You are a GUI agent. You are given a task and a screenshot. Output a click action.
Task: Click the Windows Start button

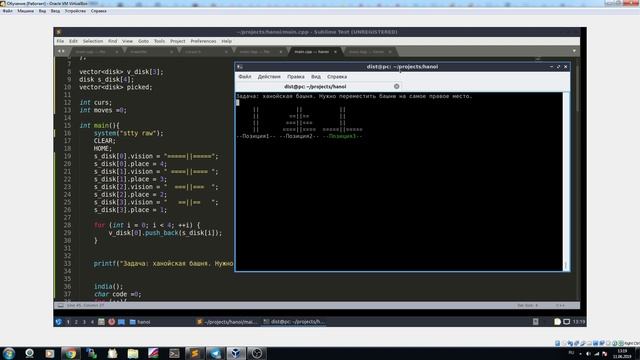(9, 353)
